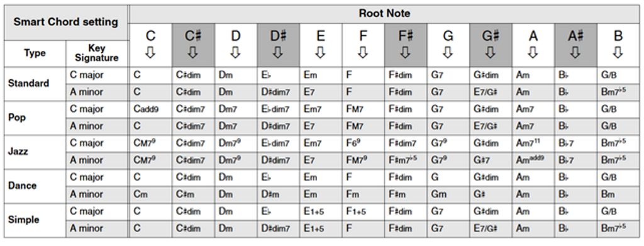Select the Root Note header cell

pos(384,14)
